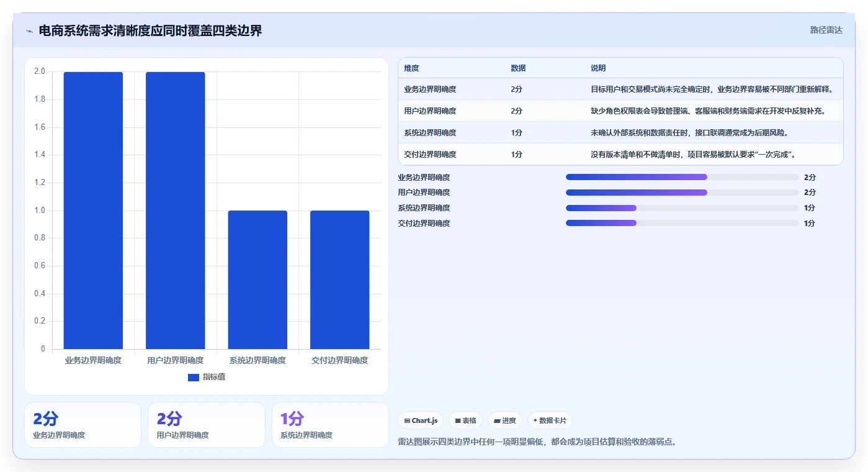Select the Chart.js chip
Image resolution: width=868 pixels, height=472 pixels.
[421, 420]
